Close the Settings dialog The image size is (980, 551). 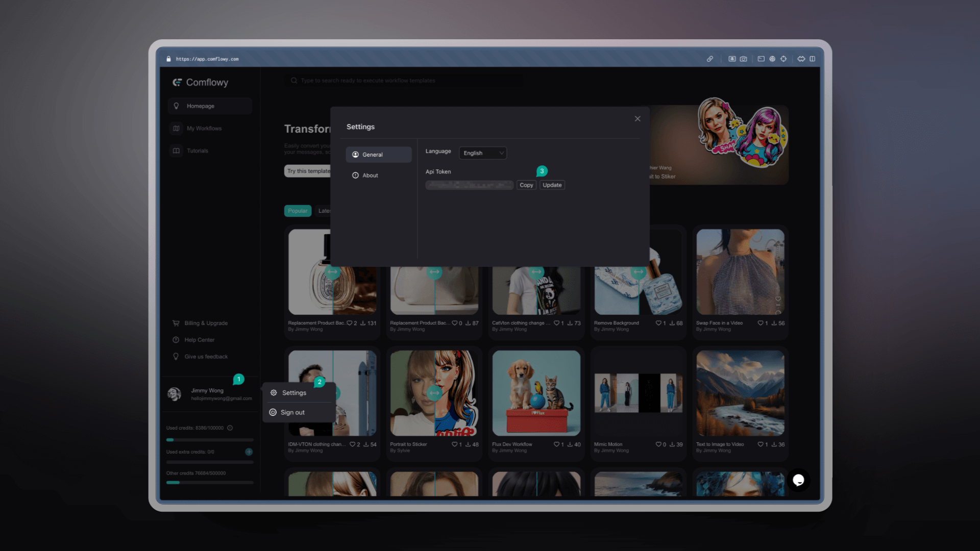click(x=638, y=119)
